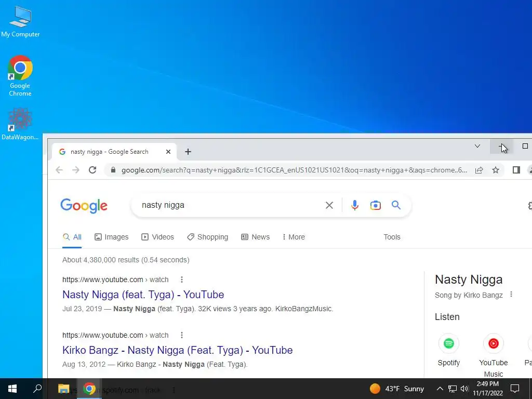Search by image camera icon
Screen dimensions: 532x399
[x=375, y=205]
